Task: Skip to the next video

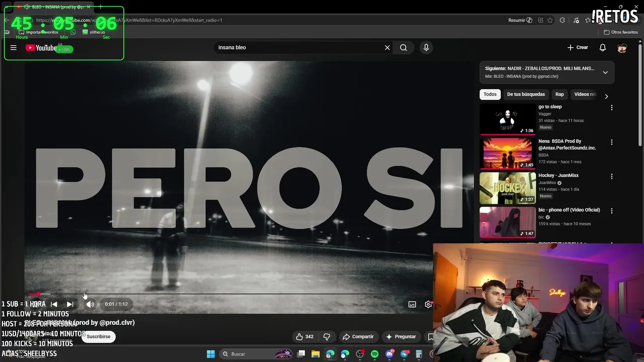Action: coord(70,304)
